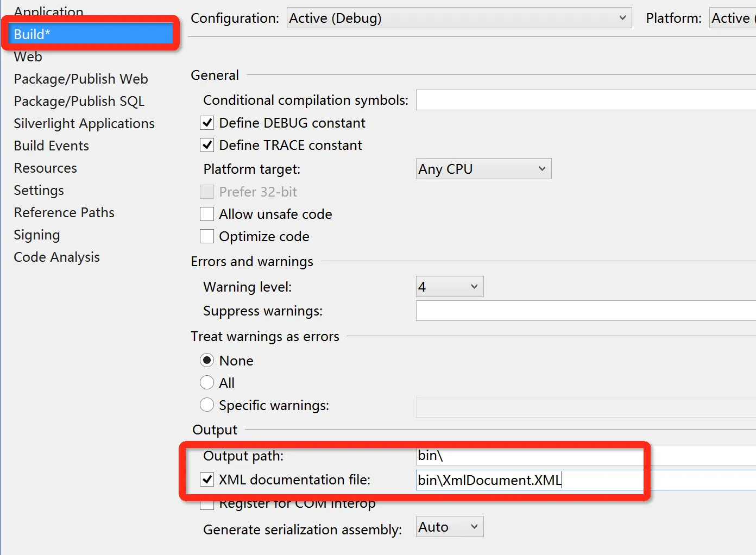Open the Warning level dropdown
Screen dimensions: 756x555
point(450,287)
